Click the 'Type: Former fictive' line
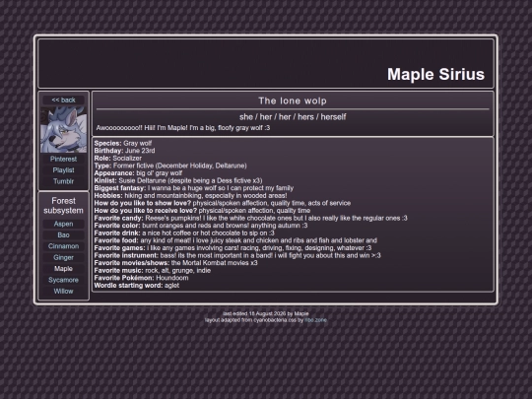The image size is (532, 399). click(x=170, y=166)
